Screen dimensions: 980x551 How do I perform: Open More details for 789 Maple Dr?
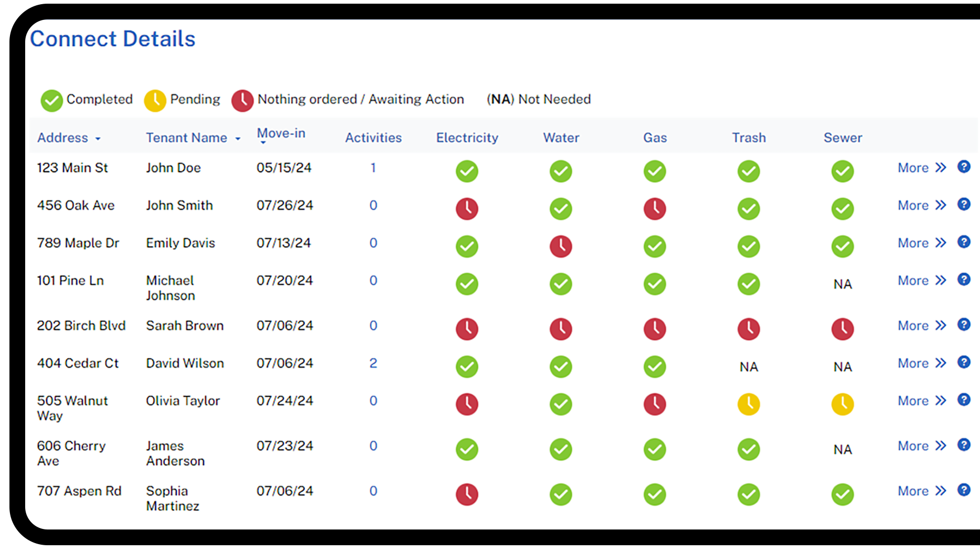click(922, 243)
